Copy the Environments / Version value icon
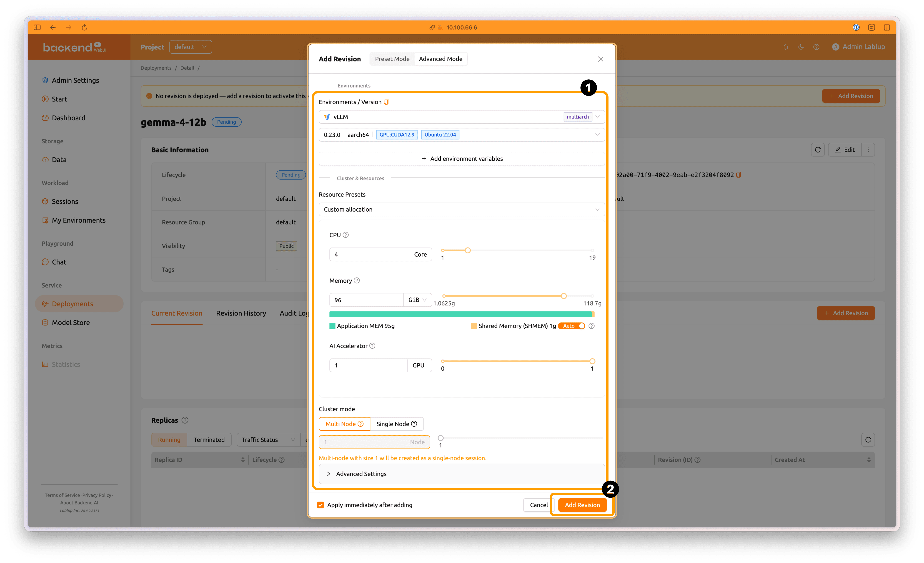Viewport: 924px width, 563px height. [386, 102]
